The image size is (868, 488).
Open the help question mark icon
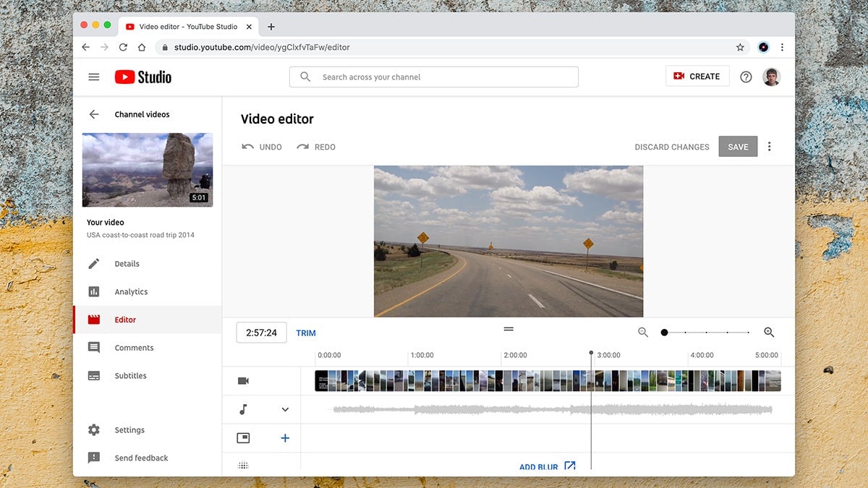746,77
